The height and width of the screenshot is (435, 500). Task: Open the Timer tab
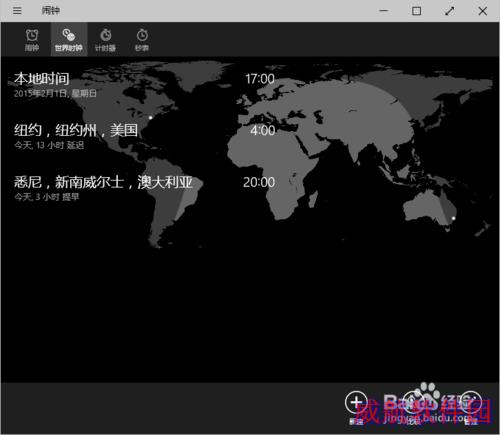(105, 40)
